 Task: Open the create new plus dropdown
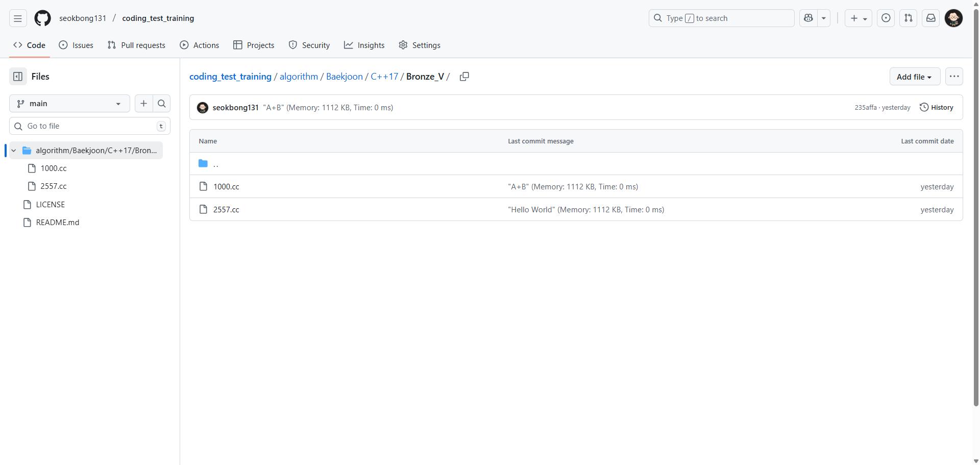[x=858, y=18]
